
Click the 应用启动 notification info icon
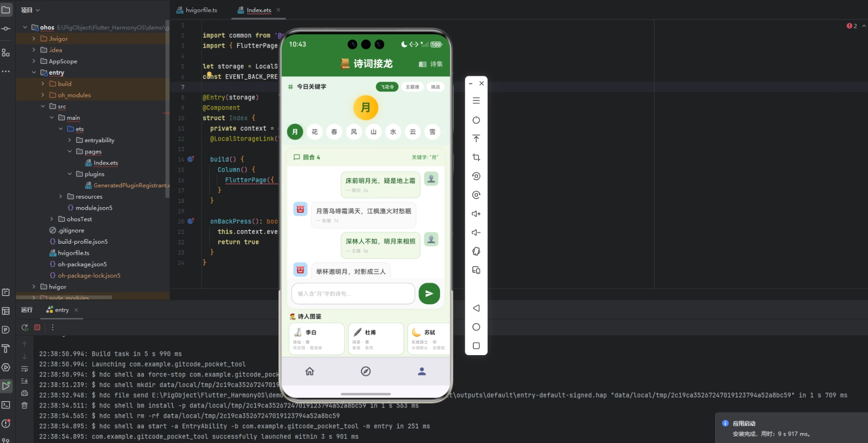click(725, 423)
